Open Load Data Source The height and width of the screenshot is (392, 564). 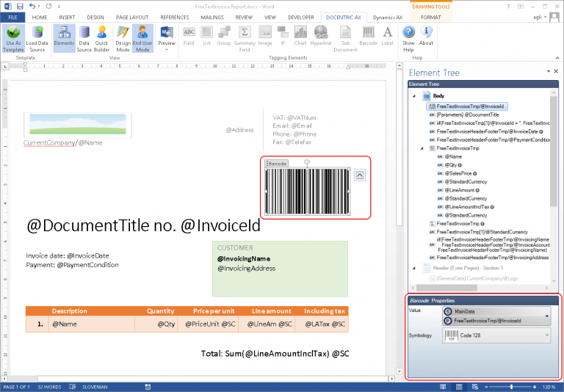37,39
